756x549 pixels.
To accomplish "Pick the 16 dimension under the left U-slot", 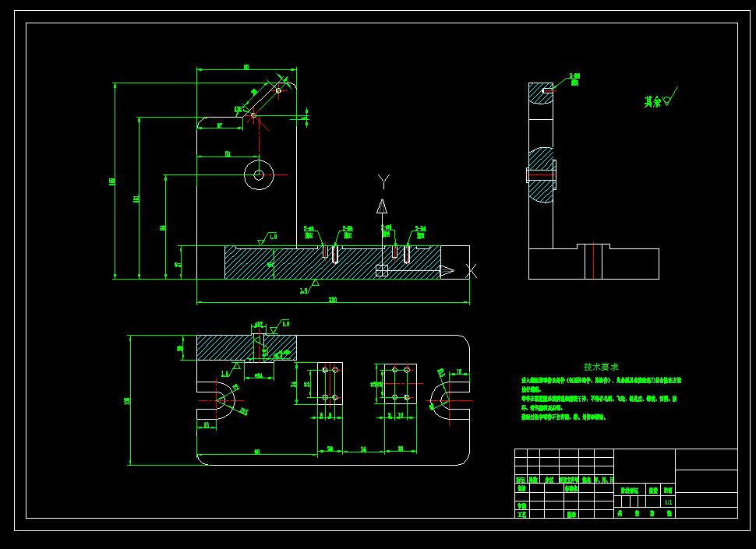I will coord(207,425).
